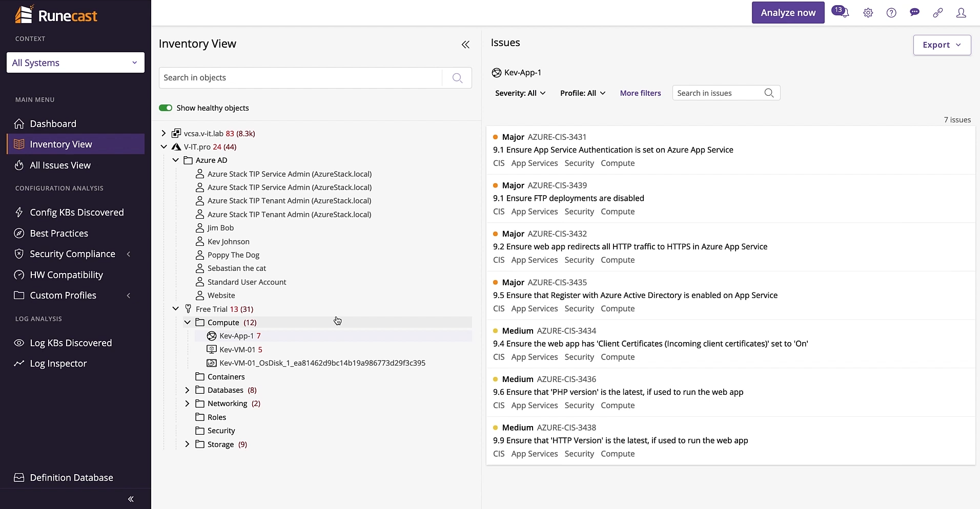This screenshot has width=980, height=509.
Task: Click the magnifier in Search in issues
Action: coord(769,93)
